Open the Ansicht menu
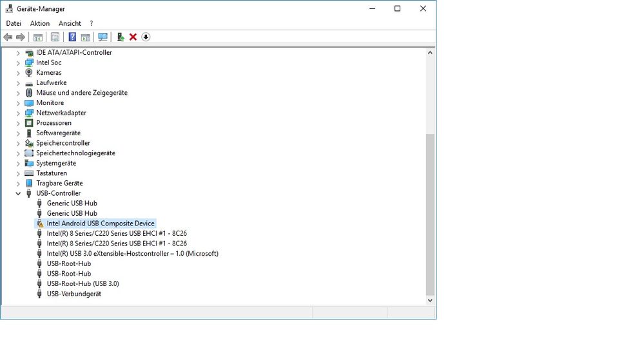This screenshot has height=362, width=644. pos(70,23)
